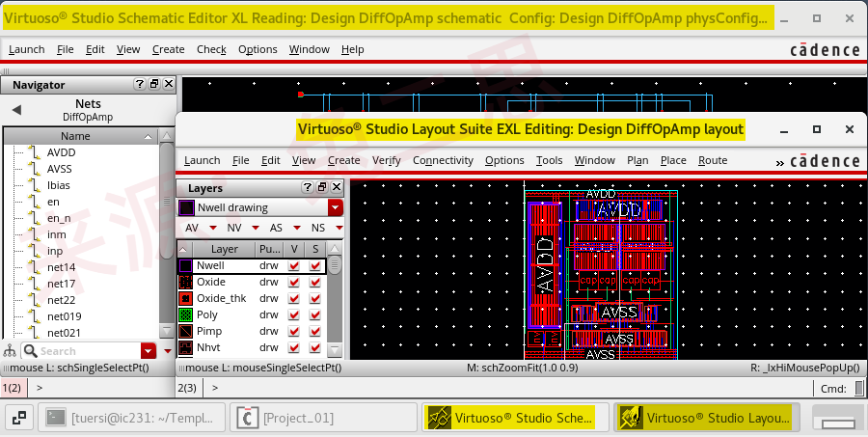Toggle visibility checkbox for Pimp layer
The width and height of the screenshot is (868, 437).
point(294,331)
